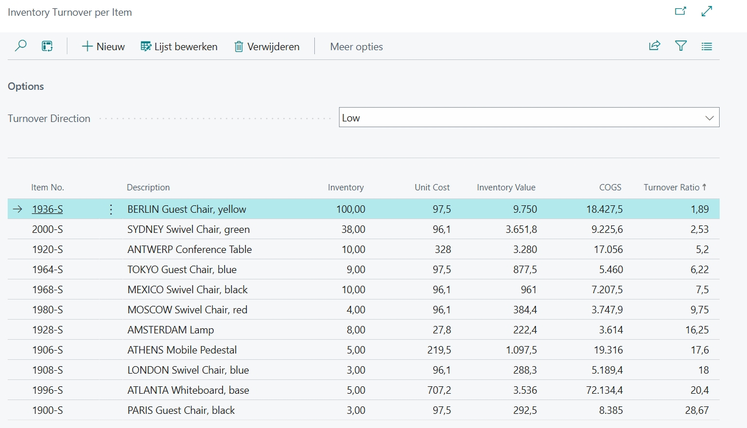This screenshot has height=428, width=747.
Task: Sort by Turnover Ratio column header
Action: [674, 187]
